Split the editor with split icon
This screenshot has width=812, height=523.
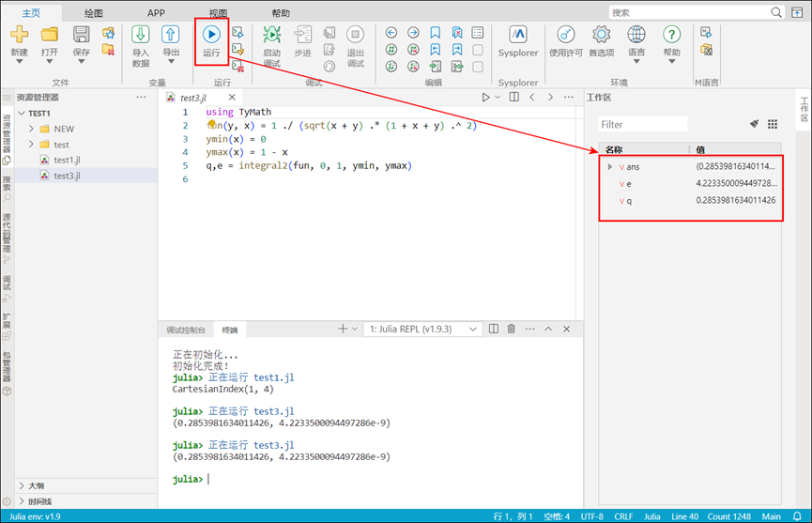point(513,97)
